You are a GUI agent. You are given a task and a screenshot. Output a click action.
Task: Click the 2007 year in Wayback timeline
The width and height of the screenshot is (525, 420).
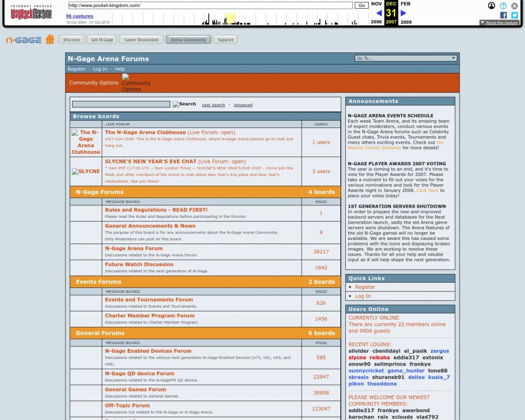(391, 22)
